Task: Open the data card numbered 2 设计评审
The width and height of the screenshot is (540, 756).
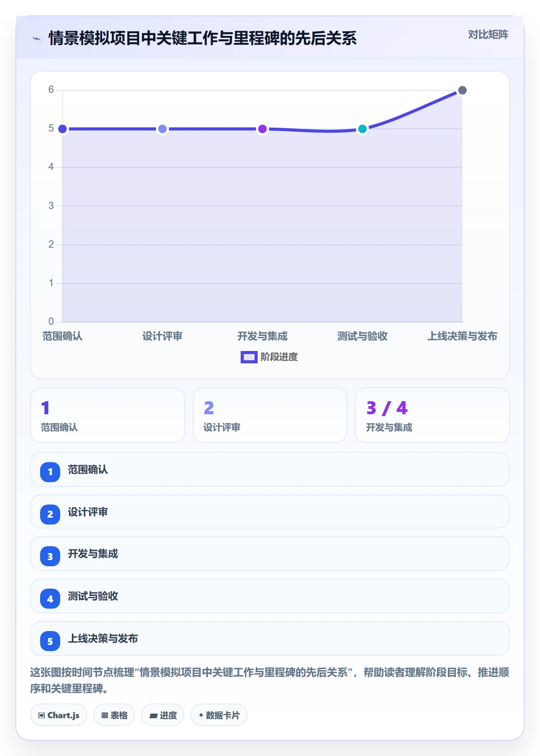Action: (x=270, y=415)
